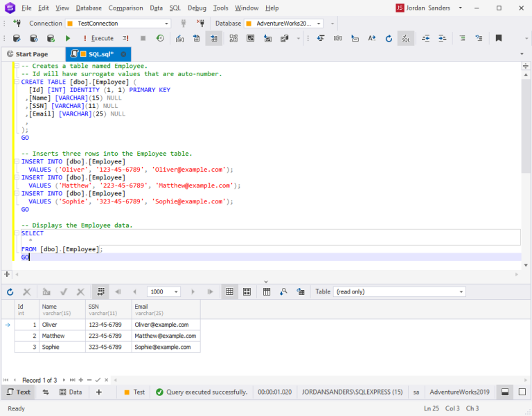Switch results to card view
This screenshot has height=416, width=532.
(247, 292)
